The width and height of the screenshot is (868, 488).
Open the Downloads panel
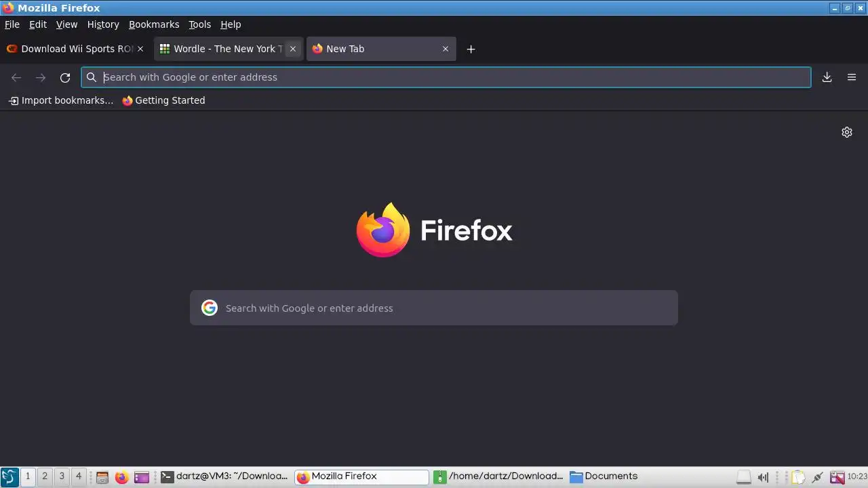(x=827, y=77)
